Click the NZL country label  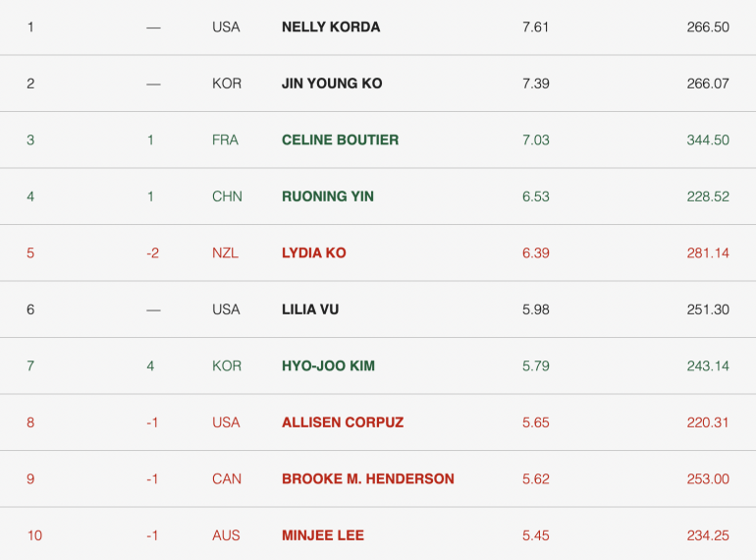click(x=225, y=252)
